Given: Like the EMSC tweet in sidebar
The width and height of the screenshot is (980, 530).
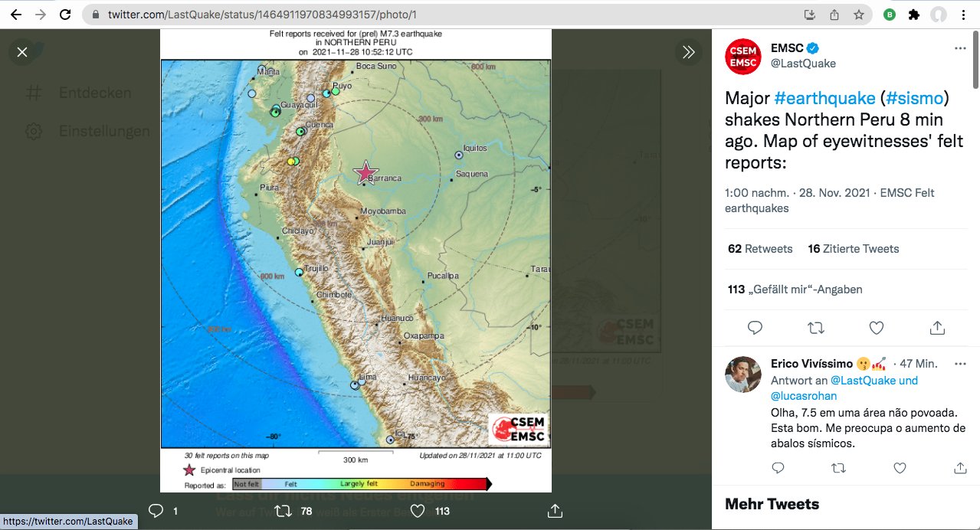Looking at the screenshot, I should (x=877, y=328).
